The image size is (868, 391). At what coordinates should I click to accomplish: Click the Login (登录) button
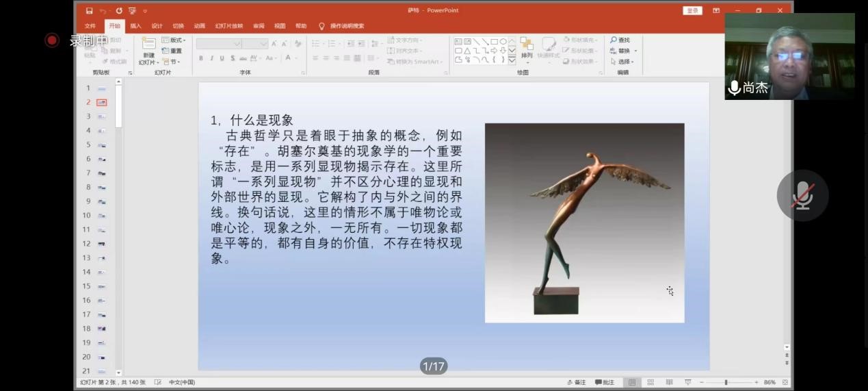point(692,10)
